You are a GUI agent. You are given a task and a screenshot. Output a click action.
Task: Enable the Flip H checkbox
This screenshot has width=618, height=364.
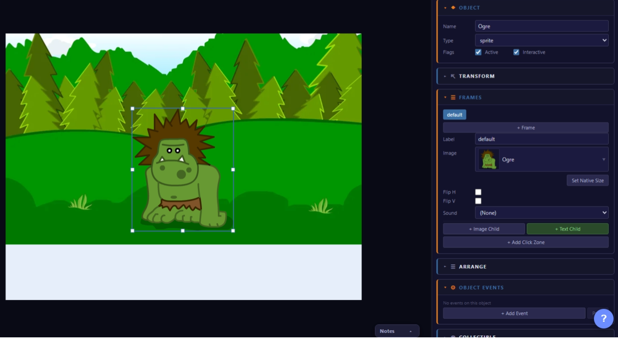click(478, 192)
